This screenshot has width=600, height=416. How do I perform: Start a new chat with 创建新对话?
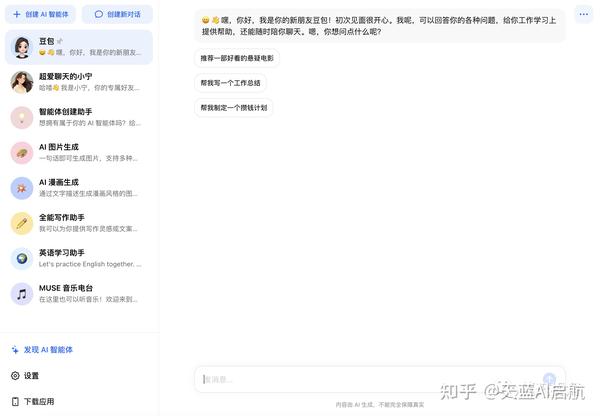pyautogui.click(x=117, y=14)
